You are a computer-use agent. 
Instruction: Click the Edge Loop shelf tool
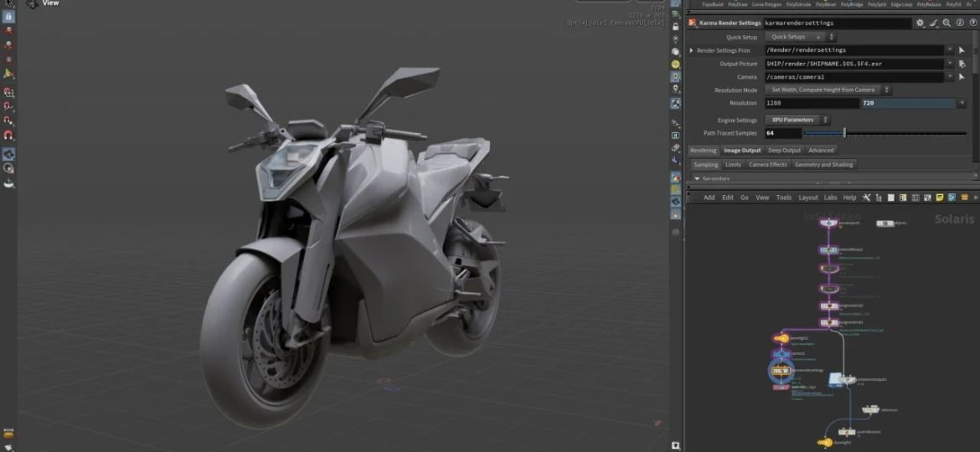tap(901, 3)
